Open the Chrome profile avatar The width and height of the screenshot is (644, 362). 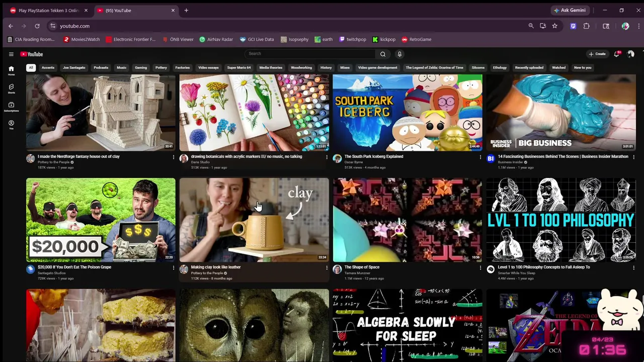coord(625,26)
